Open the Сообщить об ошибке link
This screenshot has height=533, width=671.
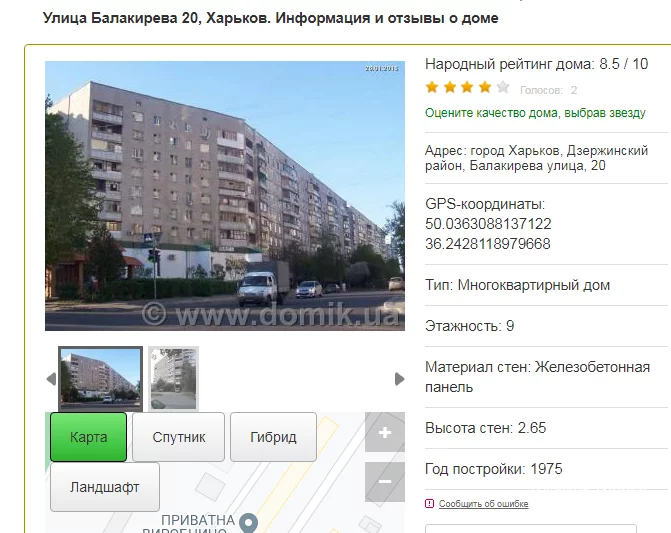[x=484, y=504]
